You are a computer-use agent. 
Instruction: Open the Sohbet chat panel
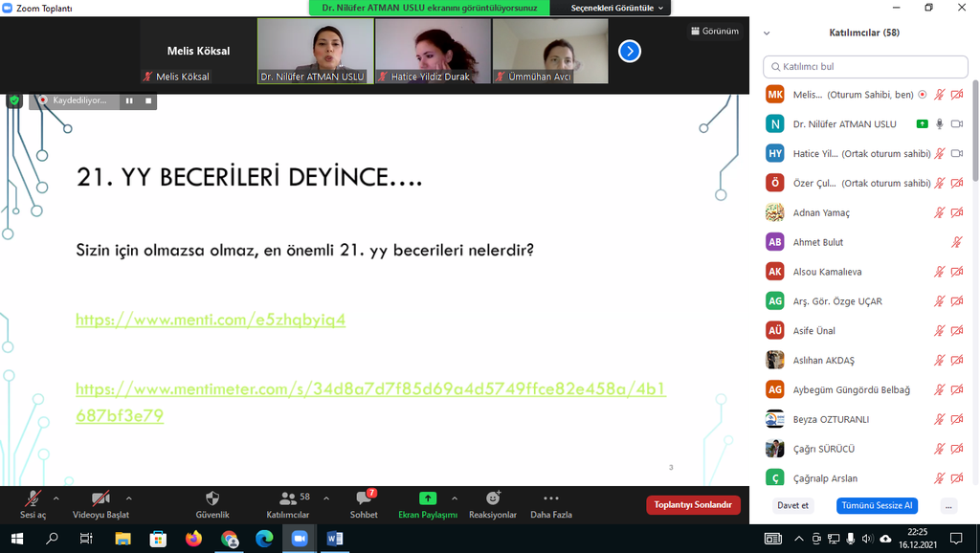point(364,498)
